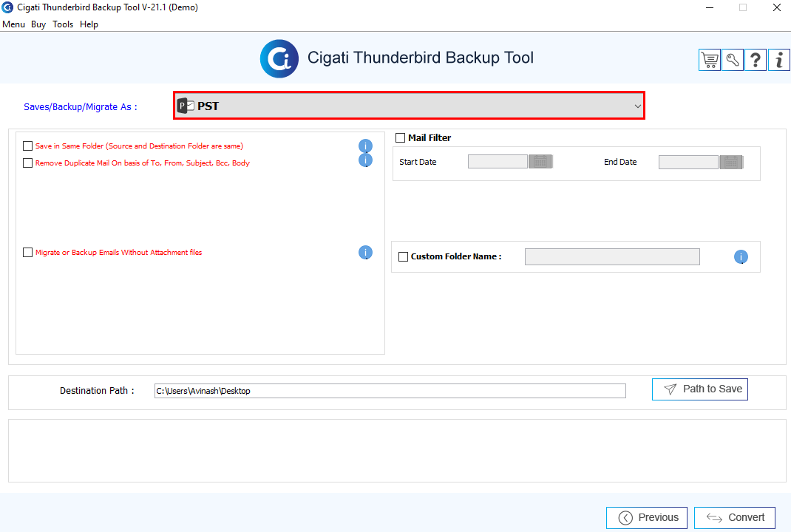Open the Start Date calendar picker
791x532 pixels.
[541, 162]
